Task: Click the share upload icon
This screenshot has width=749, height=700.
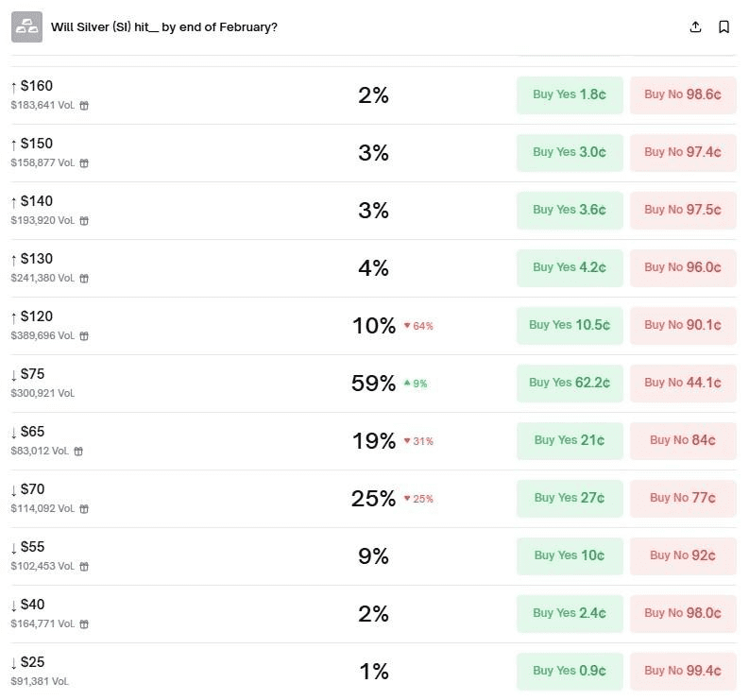Action: [696, 27]
